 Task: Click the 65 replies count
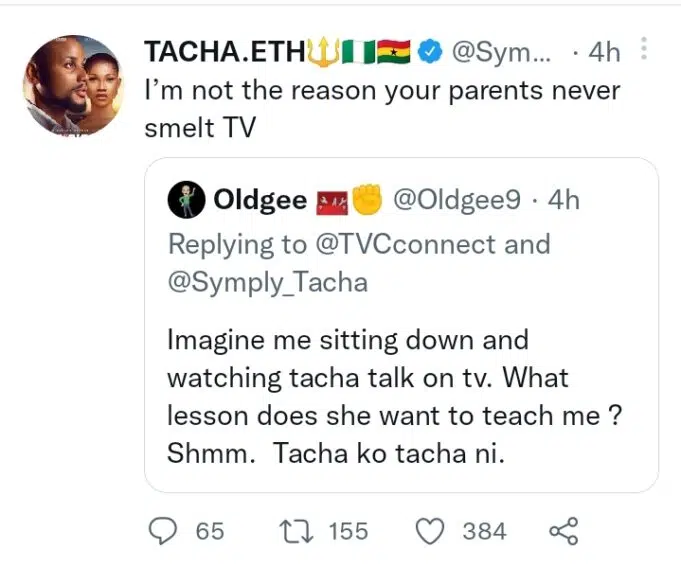[210, 531]
